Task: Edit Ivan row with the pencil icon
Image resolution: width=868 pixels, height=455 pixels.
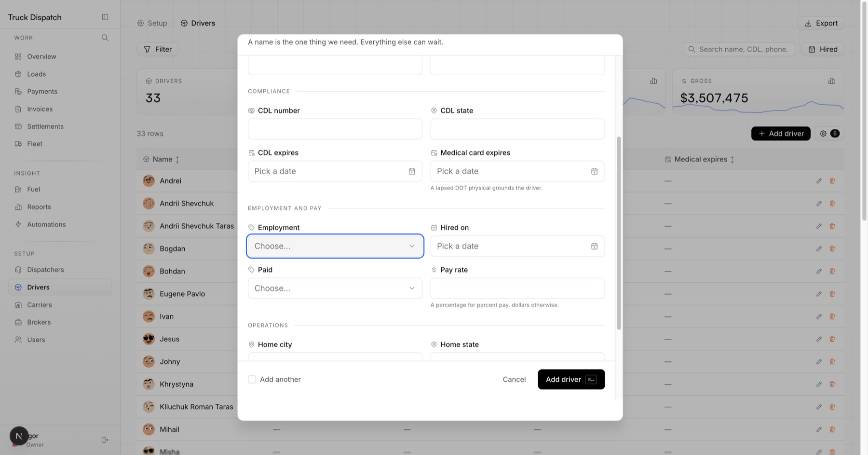Action: (x=819, y=317)
